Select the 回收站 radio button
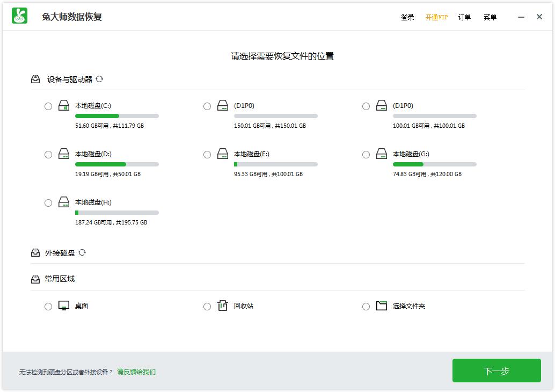This screenshot has width=555, height=392. 207,306
